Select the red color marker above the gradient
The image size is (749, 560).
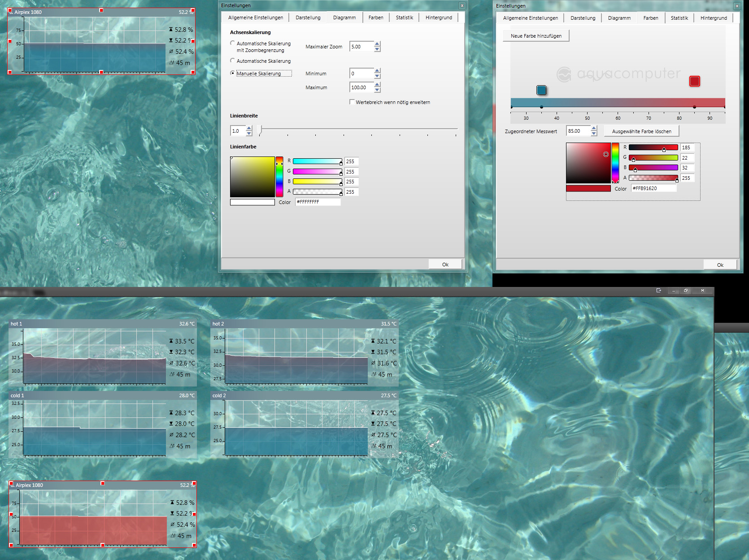[x=694, y=81]
